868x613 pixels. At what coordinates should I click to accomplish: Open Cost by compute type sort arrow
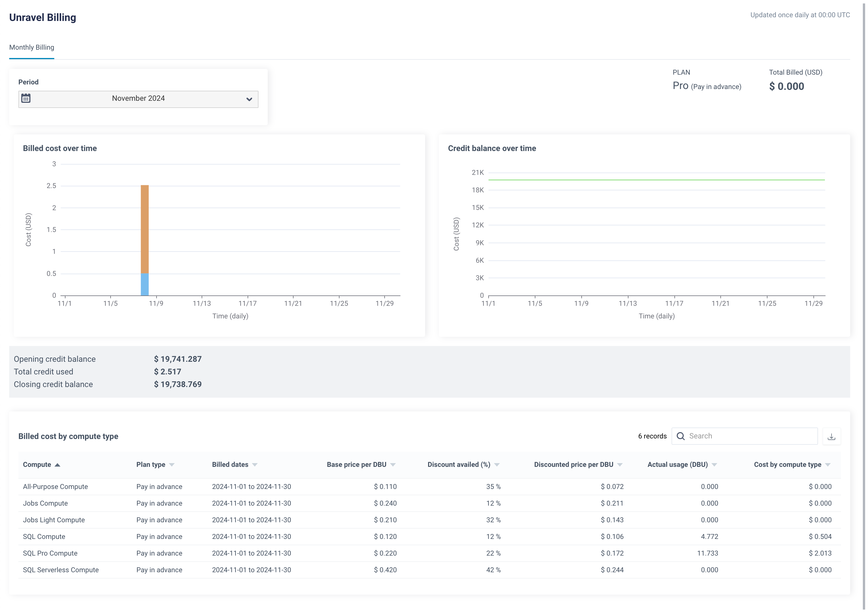[828, 465]
